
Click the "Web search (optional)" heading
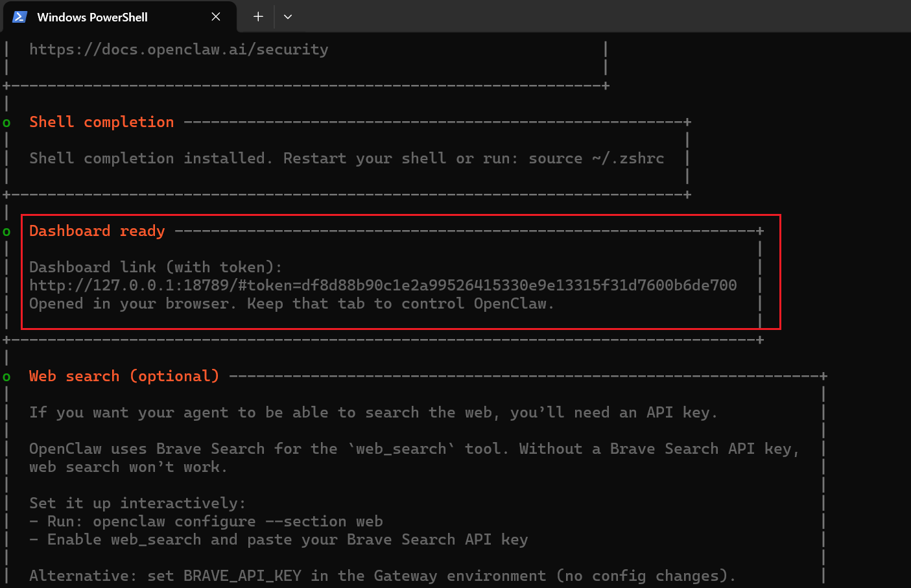coord(124,376)
